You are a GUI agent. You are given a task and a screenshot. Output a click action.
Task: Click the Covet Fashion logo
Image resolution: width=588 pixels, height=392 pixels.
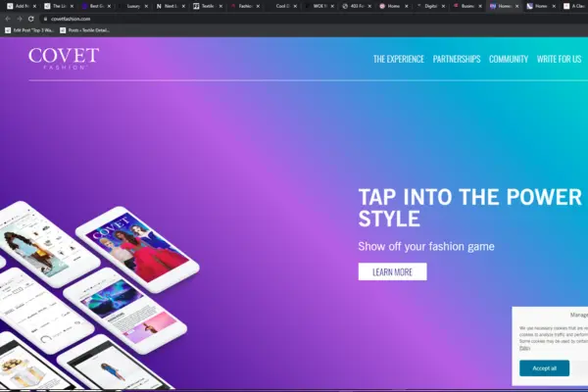(x=64, y=58)
